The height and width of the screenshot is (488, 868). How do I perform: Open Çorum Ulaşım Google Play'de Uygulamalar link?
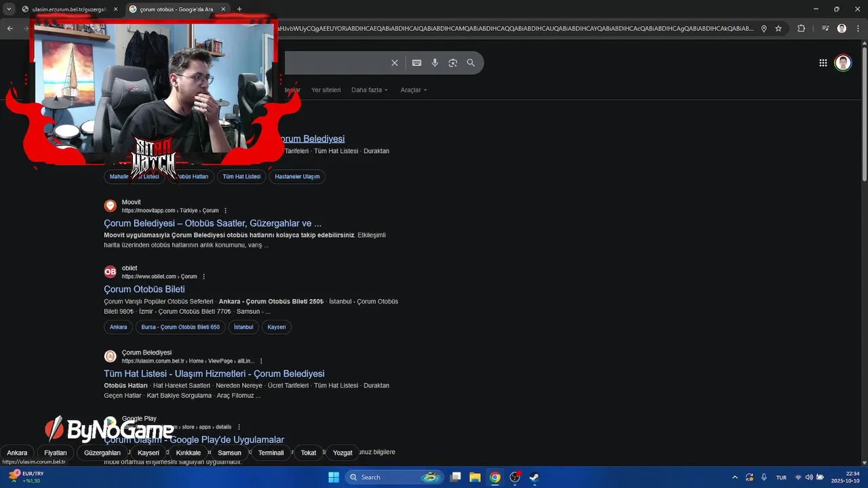194,440
